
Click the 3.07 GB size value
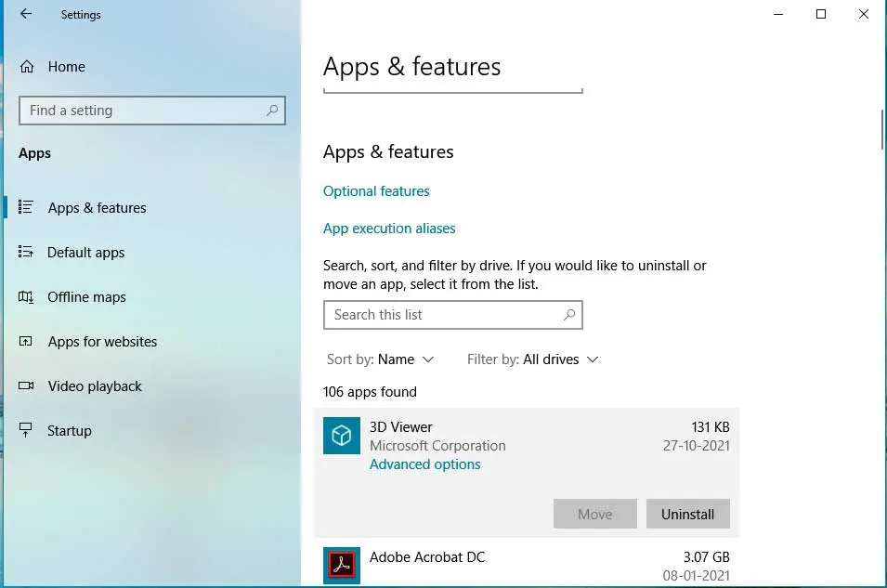pyautogui.click(x=707, y=557)
